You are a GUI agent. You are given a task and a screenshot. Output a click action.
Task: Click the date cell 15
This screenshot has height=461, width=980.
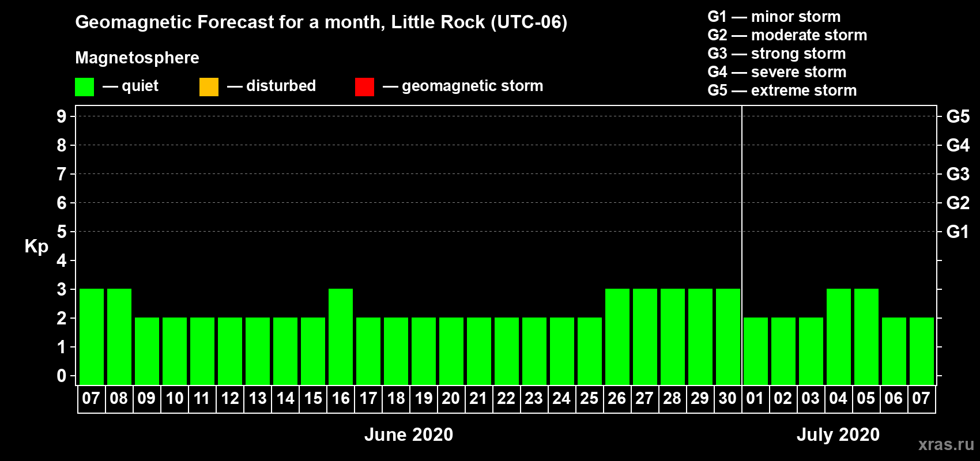click(313, 399)
